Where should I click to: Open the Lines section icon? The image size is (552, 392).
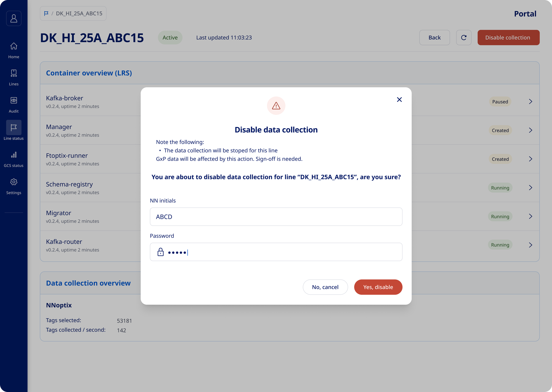(14, 73)
